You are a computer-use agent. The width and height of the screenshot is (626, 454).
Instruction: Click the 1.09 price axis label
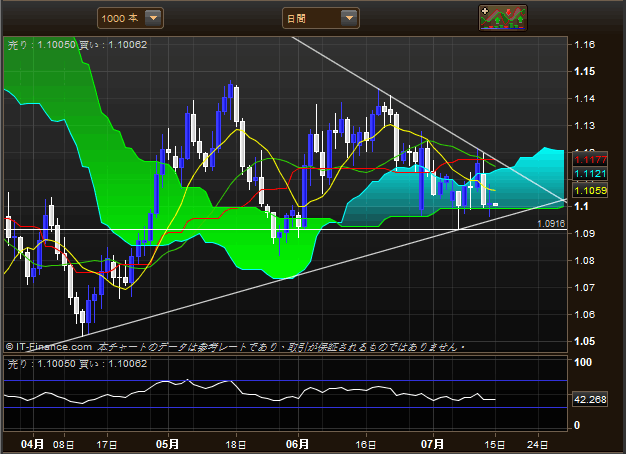pos(584,234)
